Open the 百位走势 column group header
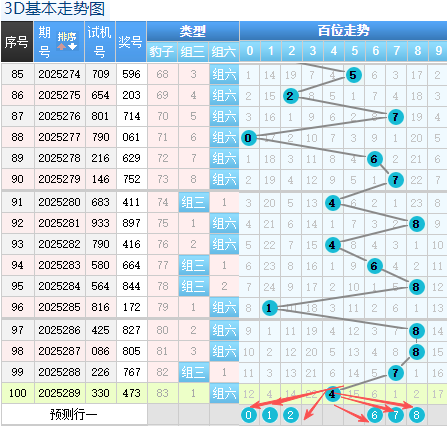Image resolution: width=447 pixels, height=427 pixels. tap(343, 31)
